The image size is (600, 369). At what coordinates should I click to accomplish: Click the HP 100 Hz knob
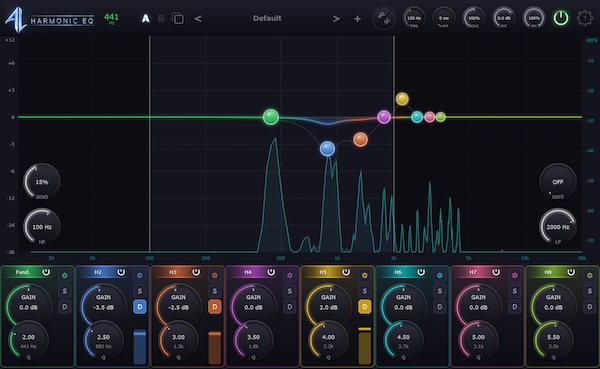click(42, 227)
